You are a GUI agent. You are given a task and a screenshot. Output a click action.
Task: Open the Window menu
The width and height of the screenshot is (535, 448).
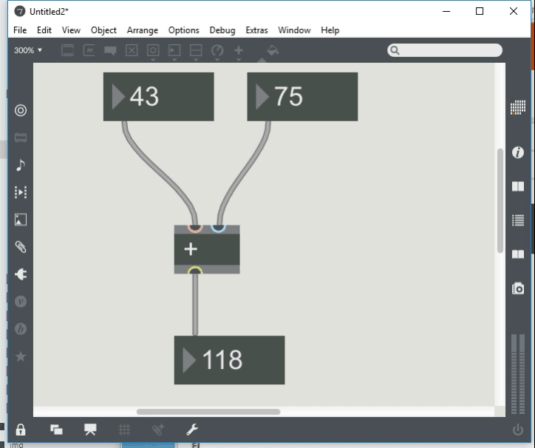(294, 30)
